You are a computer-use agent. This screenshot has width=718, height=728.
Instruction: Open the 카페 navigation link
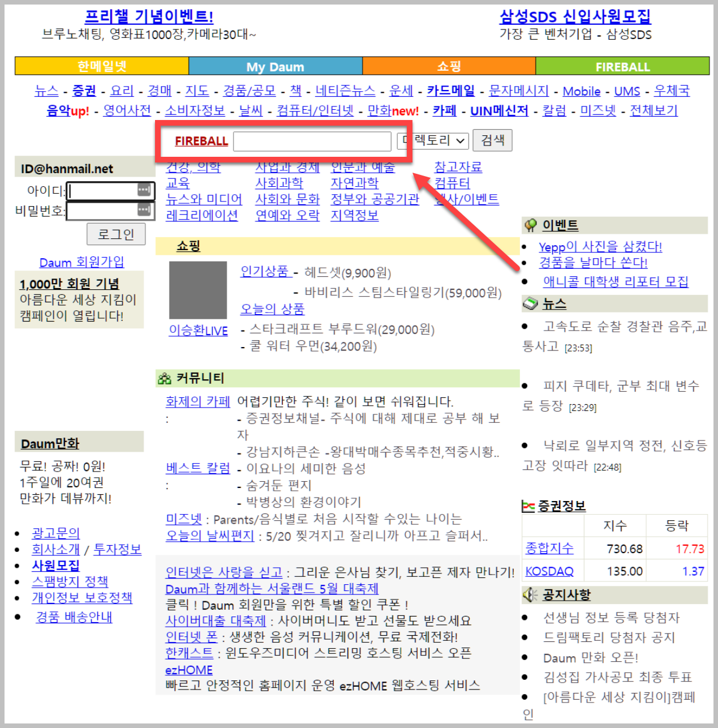point(445,110)
